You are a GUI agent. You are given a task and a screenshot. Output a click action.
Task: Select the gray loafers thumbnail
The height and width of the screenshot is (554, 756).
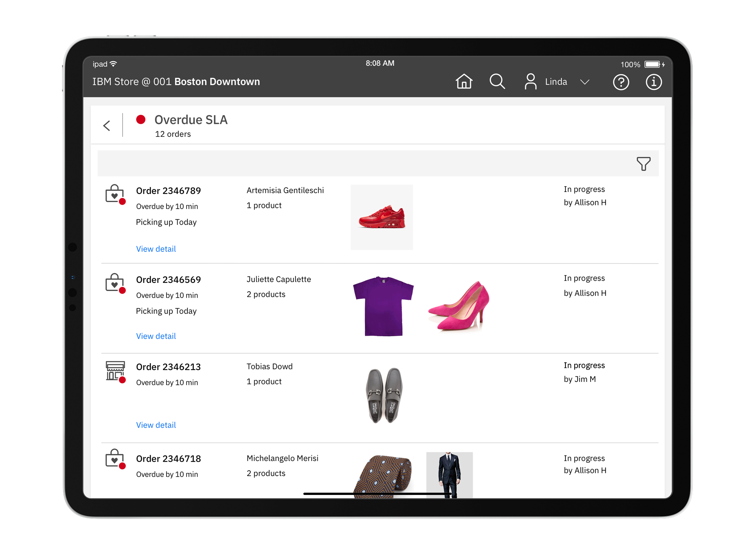(384, 395)
